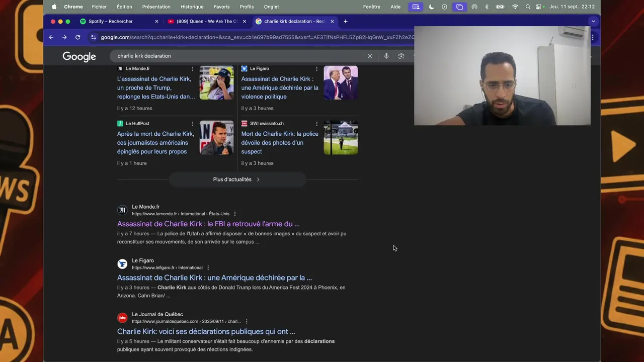Open the Le HuffPost news card headline
The width and height of the screenshot is (644, 362).
(155, 142)
